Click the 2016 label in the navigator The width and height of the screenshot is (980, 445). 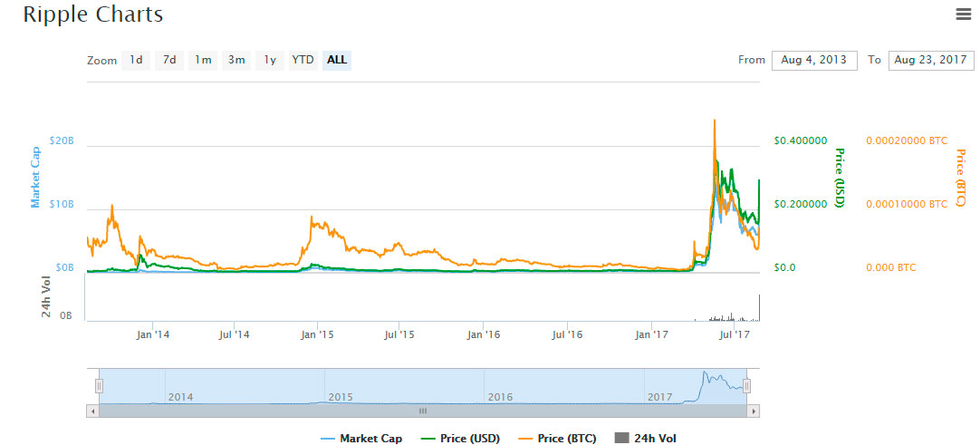501,397
